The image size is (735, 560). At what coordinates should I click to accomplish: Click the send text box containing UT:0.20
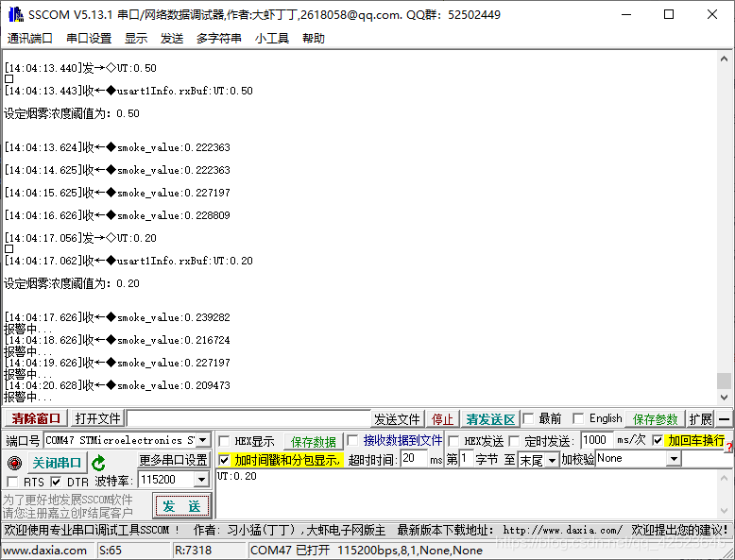point(467,494)
